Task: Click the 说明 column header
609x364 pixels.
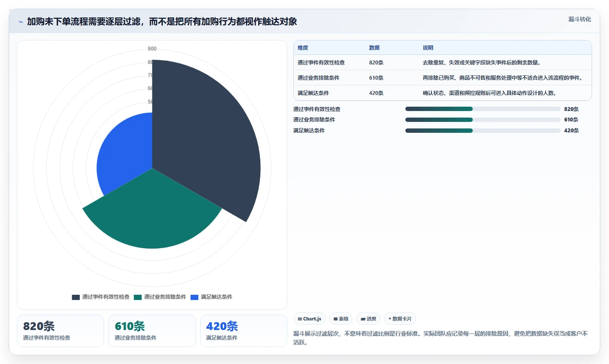Action: [428, 48]
